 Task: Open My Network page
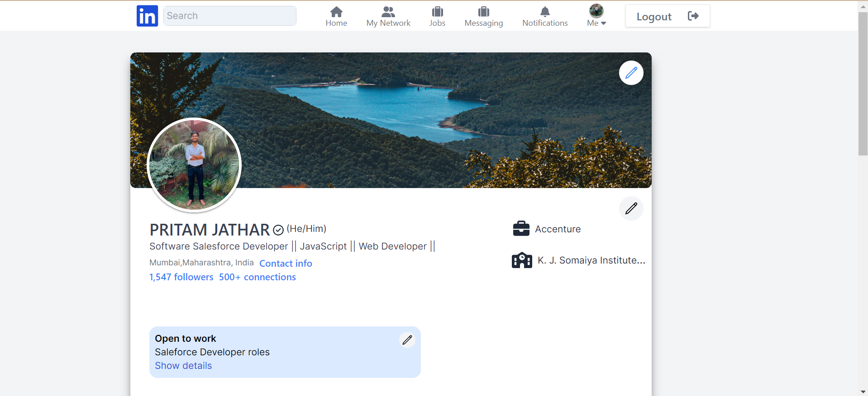pos(388,17)
